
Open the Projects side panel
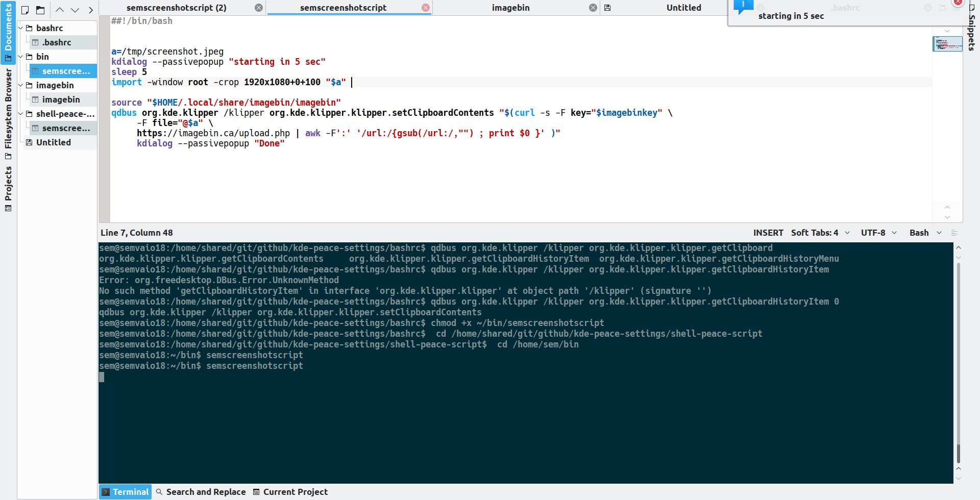pos(8,189)
